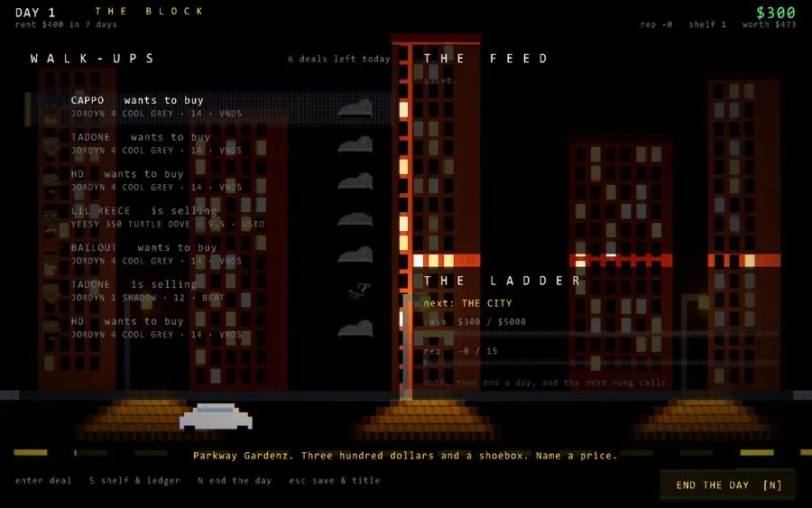
Task: Click the 'enter deal' hint
Action: pyautogui.click(x=43, y=481)
